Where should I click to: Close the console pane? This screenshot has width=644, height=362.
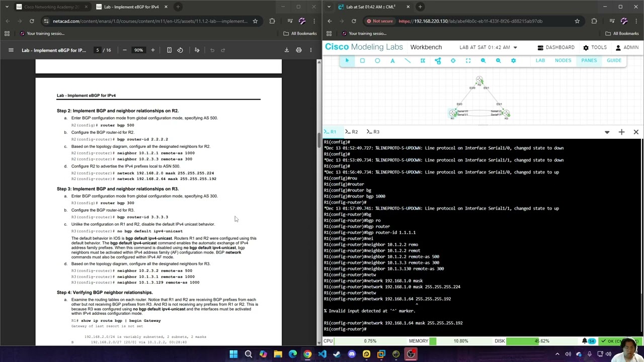(x=636, y=132)
